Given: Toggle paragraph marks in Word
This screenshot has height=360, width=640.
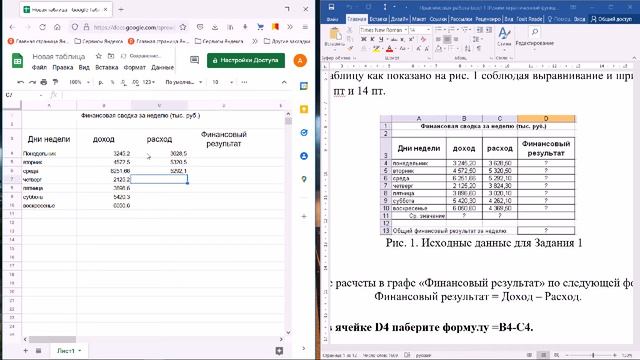Looking at the screenshot, I should click(x=479, y=49).
